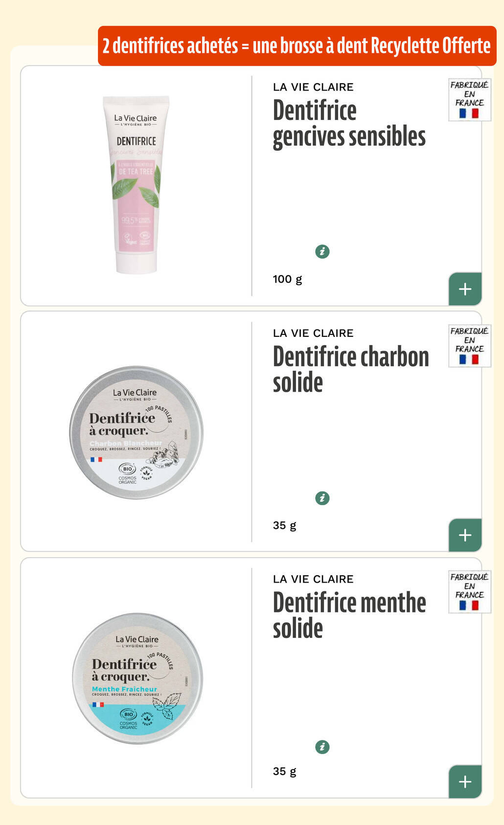The height and width of the screenshot is (825, 504).
Task: Click Fabriqué en France badge on charbon solide
Action: (469, 346)
